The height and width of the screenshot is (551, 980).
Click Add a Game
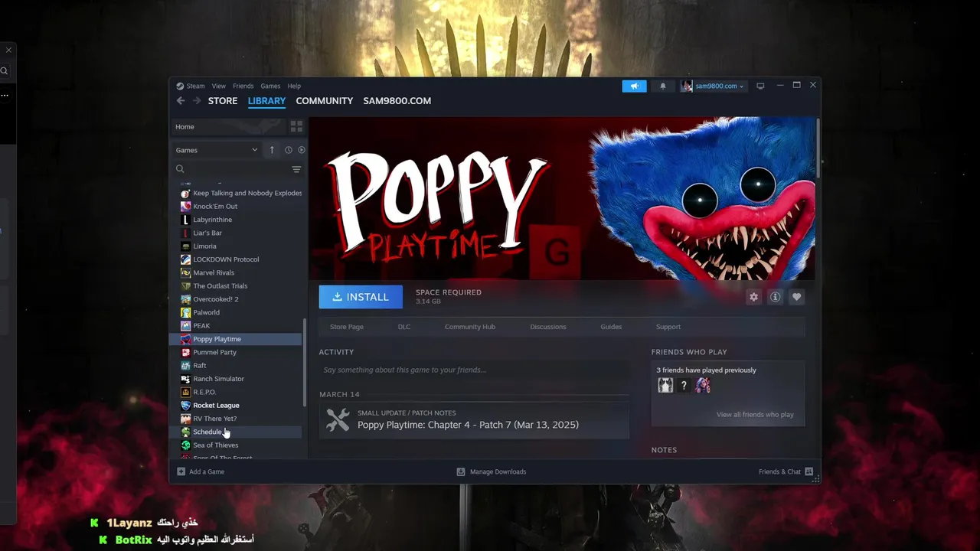tap(201, 472)
